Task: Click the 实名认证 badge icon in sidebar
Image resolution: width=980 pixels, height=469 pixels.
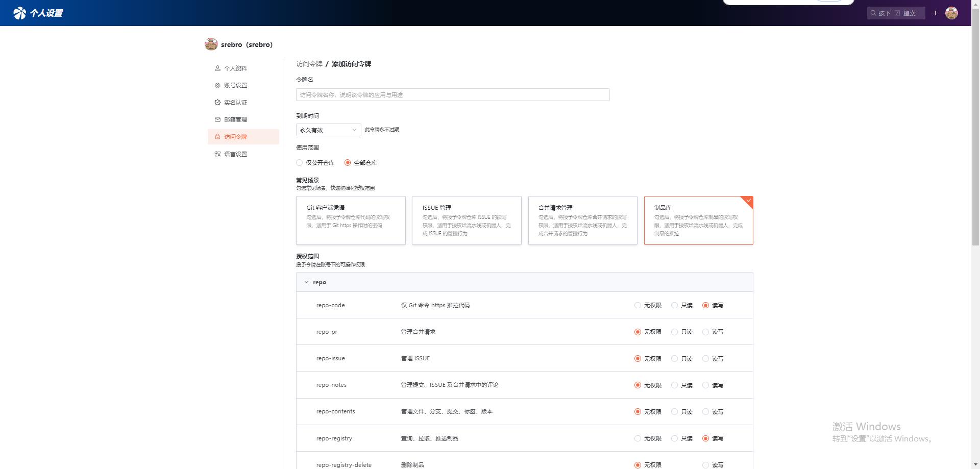Action: point(217,103)
